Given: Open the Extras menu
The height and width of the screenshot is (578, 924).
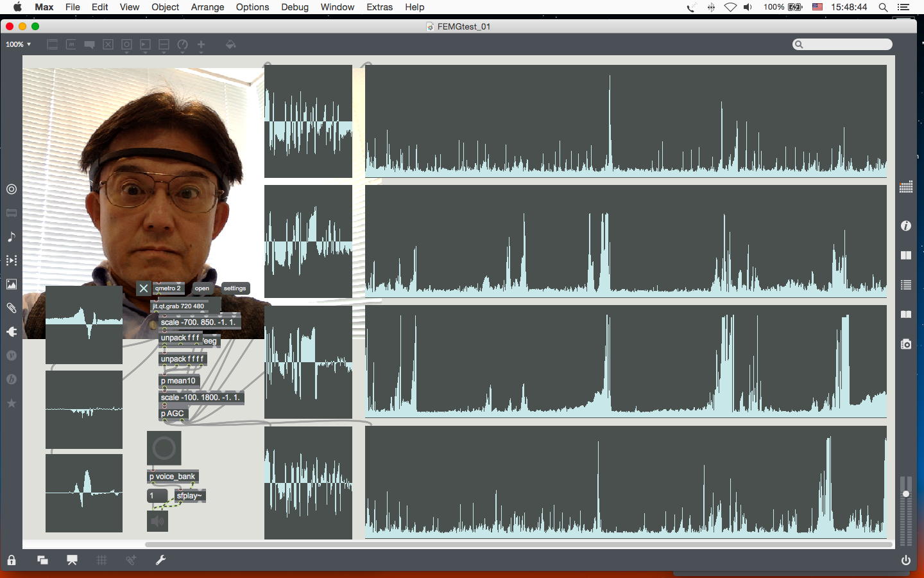Looking at the screenshot, I should [x=379, y=7].
